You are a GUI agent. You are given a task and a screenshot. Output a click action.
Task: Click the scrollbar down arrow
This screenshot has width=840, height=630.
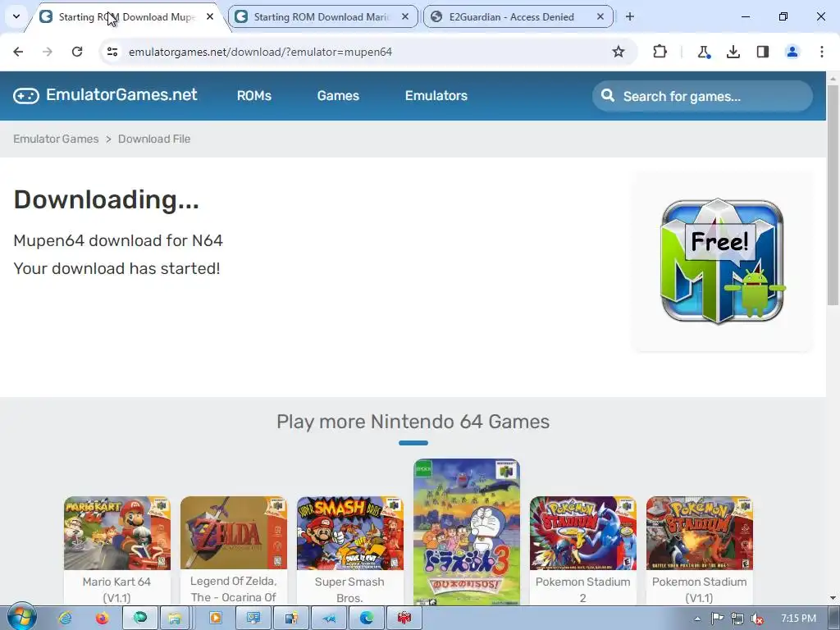coord(833,598)
